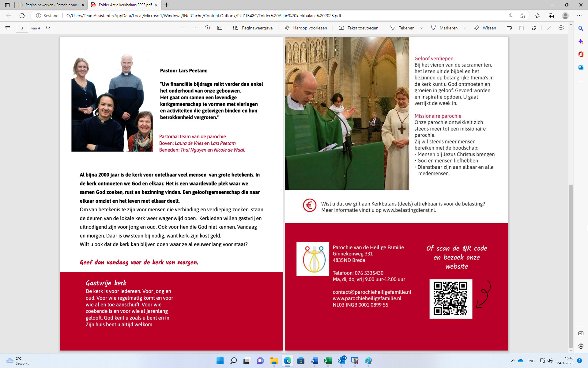The image size is (588, 368).
Task: Click the rotate page icon
Action: 207,28
